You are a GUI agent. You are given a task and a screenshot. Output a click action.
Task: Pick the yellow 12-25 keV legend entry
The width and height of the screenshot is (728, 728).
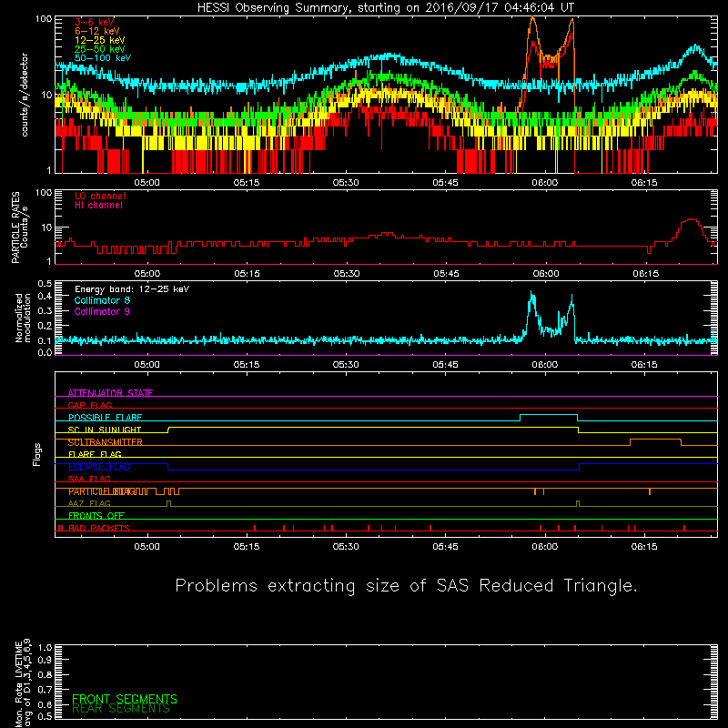(x=100, y=40)
